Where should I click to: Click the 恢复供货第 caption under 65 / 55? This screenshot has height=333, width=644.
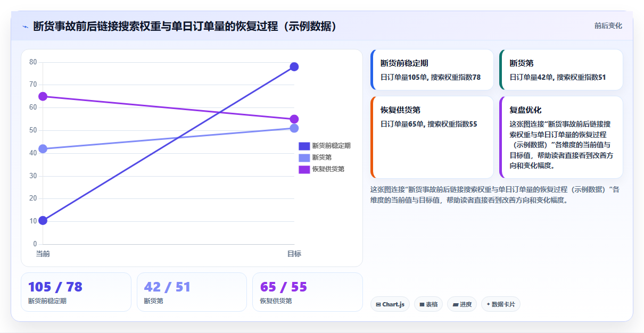click(x=276, y=301)
